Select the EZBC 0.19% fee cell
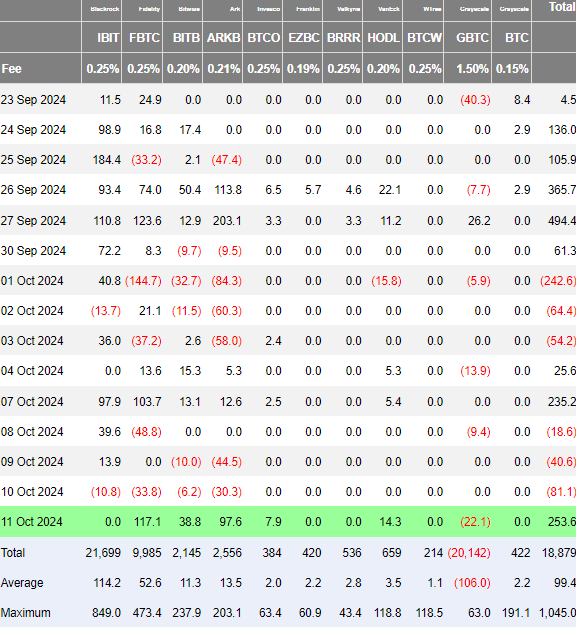Image resolution: width=576 pixels, height=627 pixels. coord(303,69)
